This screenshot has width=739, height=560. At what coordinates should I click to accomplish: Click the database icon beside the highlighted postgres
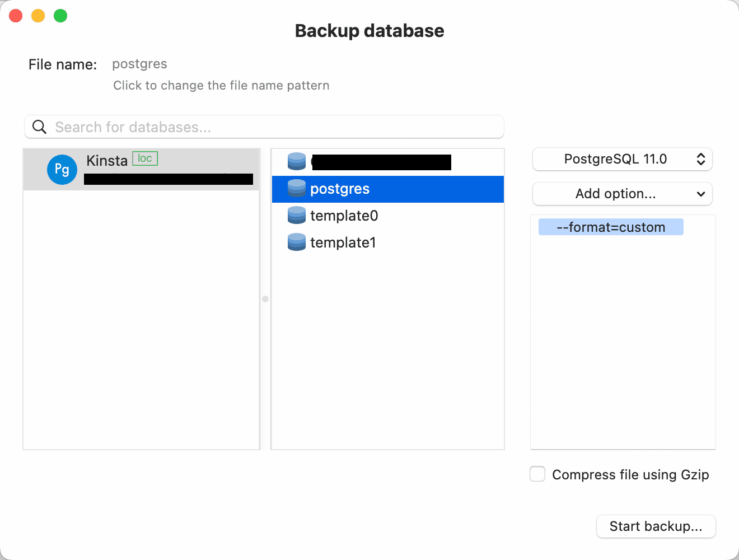[x=296, y=189]
